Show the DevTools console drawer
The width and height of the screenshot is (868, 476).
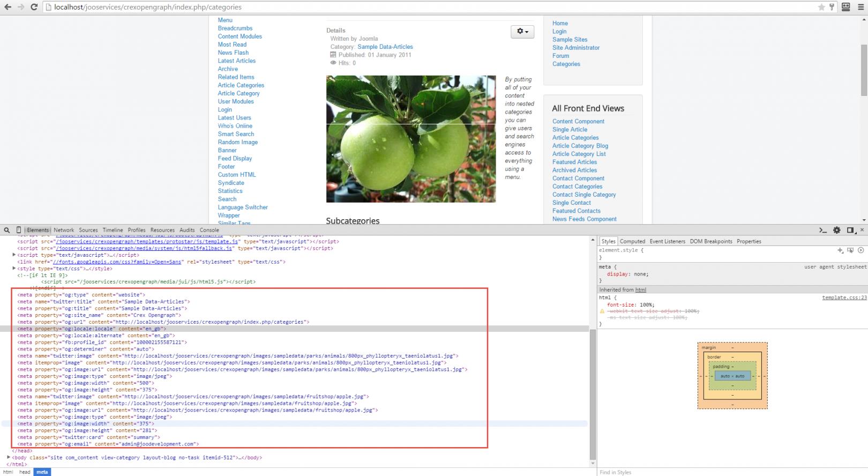[823, 230]
